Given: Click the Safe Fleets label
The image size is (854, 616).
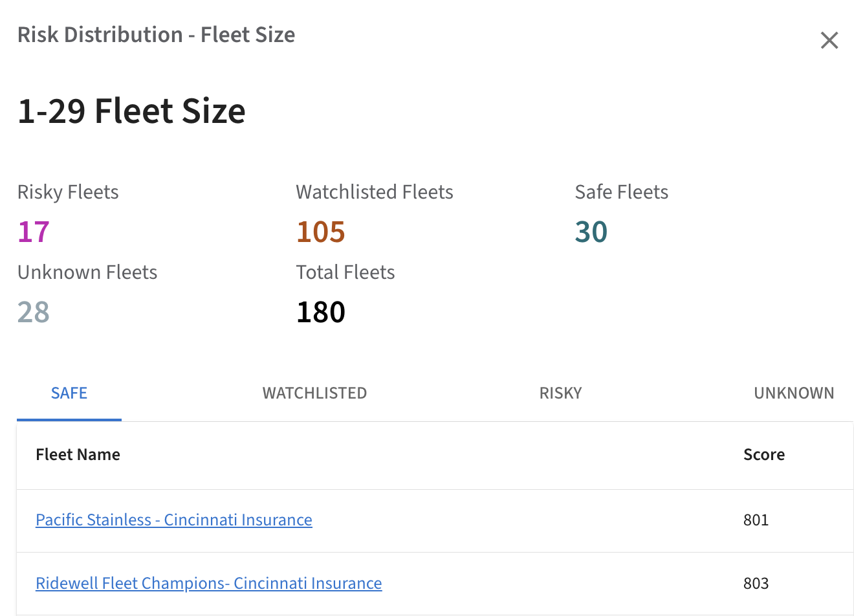Looking at the screenshot, I should tap(621, 192).
